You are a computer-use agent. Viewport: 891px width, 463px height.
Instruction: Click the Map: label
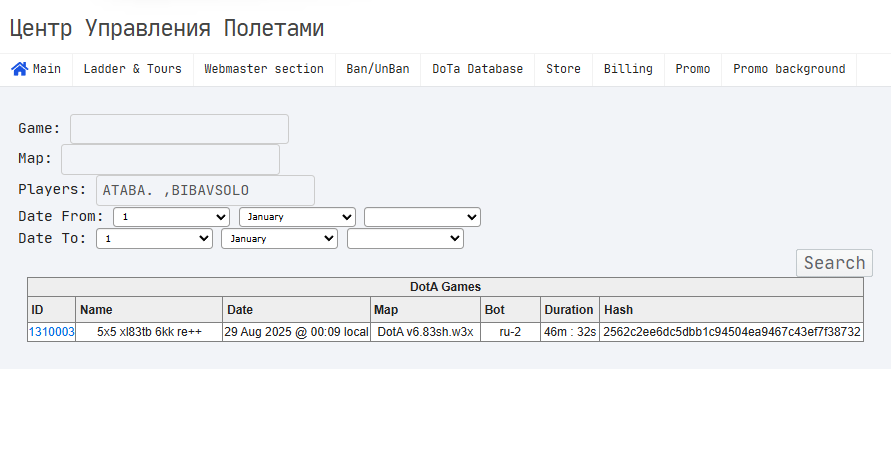tap(35, 158)
